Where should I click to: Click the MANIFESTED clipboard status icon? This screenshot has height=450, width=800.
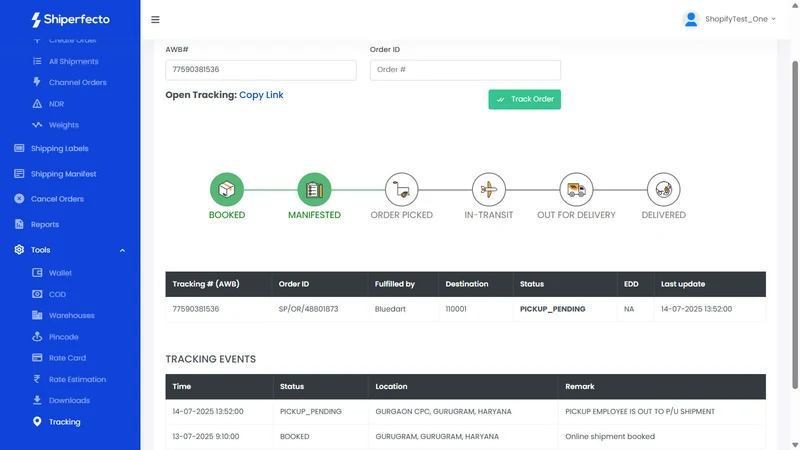pos(314,189)
